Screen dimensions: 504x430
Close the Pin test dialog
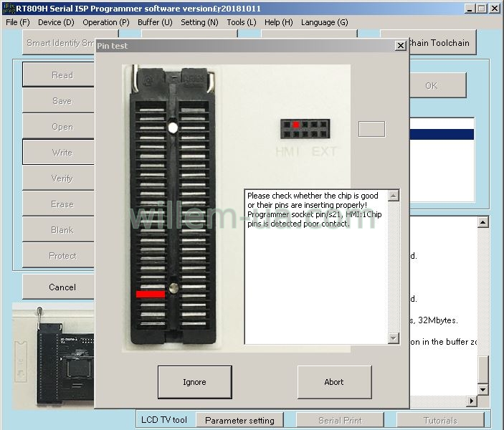coord(400,46)
